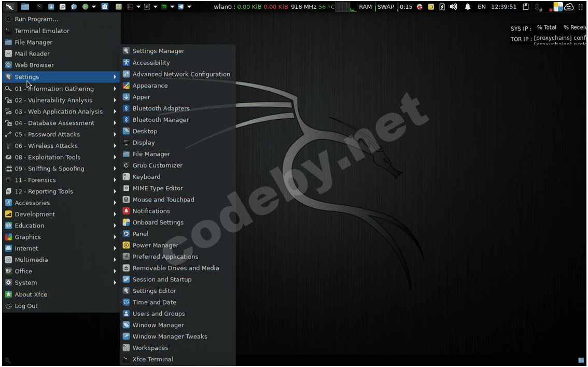Open the Accessories submenu
This screenshot has height=367, width=588.
coord(61,203)
